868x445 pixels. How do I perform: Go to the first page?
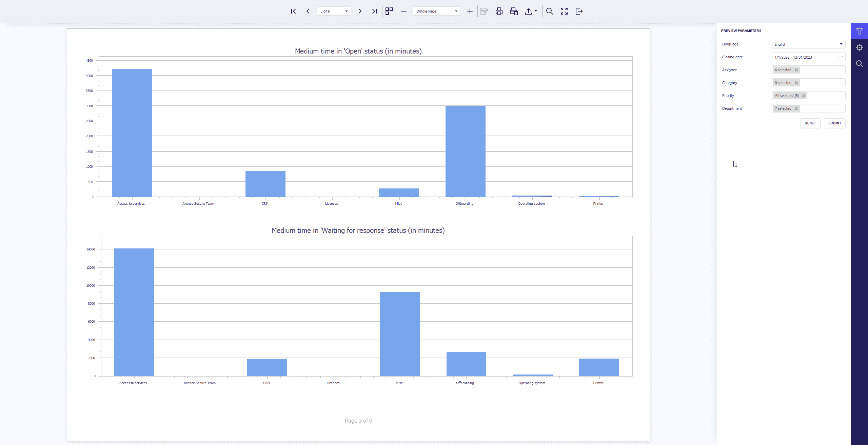293,11
